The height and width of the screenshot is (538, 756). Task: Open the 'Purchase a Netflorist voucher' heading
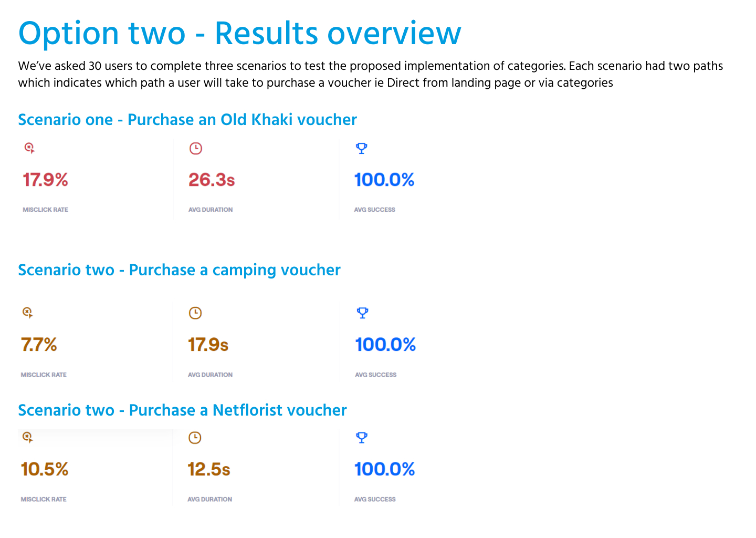pyautogui.click(x=182, y=410)
